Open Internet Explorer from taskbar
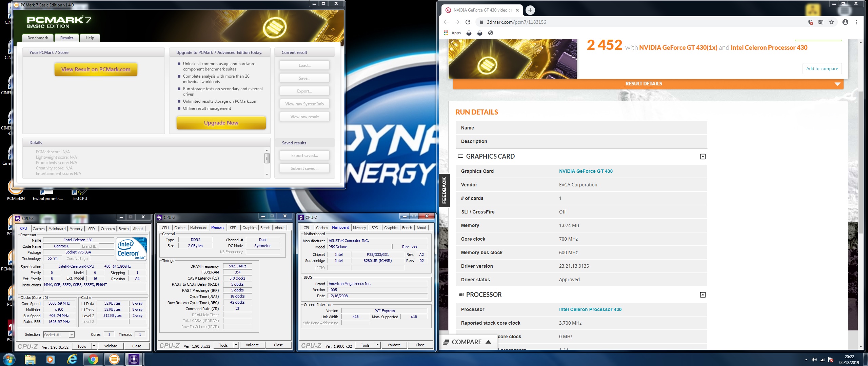Screen dimensions: 868x366 click(x=72, y=359)
